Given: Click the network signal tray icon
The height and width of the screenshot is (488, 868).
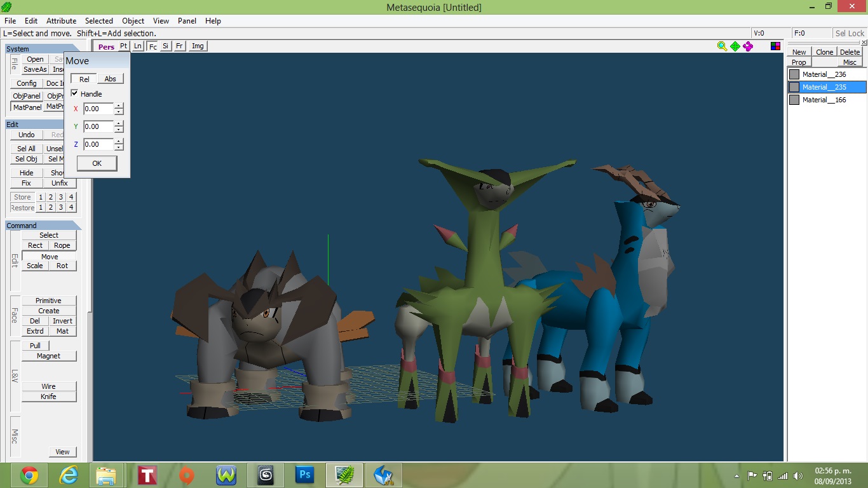Looking at the screenshot, I should [x=782, y=476].
